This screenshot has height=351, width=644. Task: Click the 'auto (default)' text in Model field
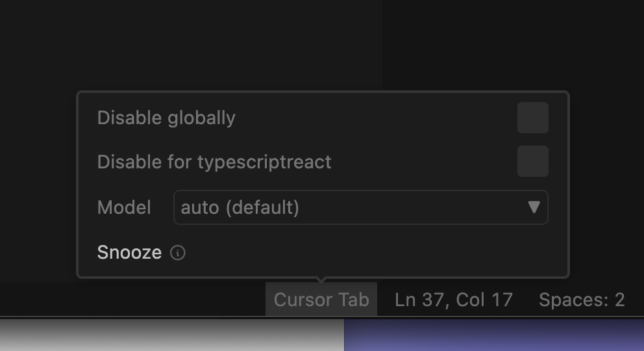click(240, 207)
